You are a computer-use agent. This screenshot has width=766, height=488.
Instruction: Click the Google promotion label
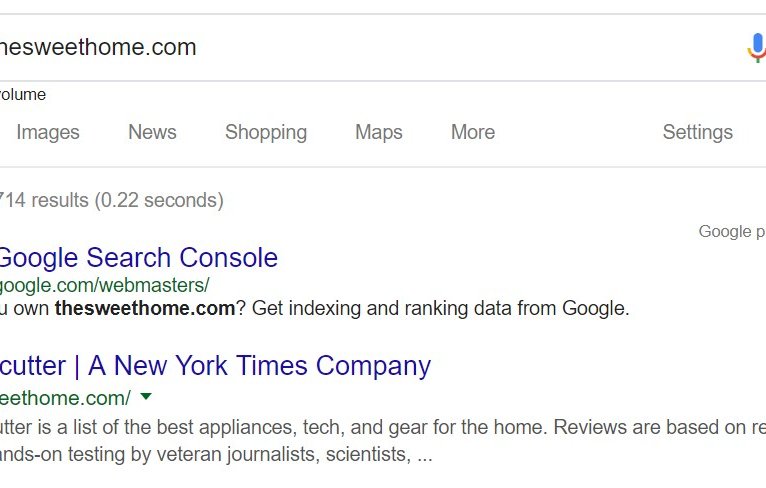click(x=732, y=232)
